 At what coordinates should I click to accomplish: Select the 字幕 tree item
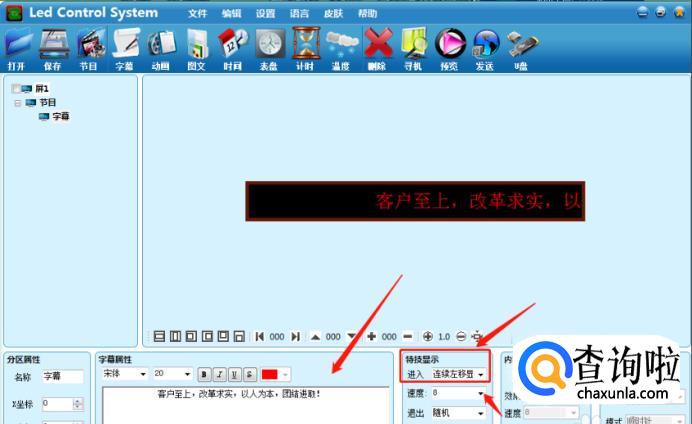[x=61, y=116]
